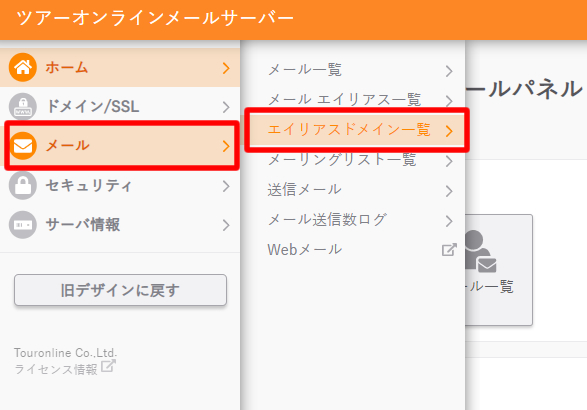Image resolution: width=587 pixels, height=410 pixels.
Task: Open メール送信数ログ menu entry
Action: 359,220
